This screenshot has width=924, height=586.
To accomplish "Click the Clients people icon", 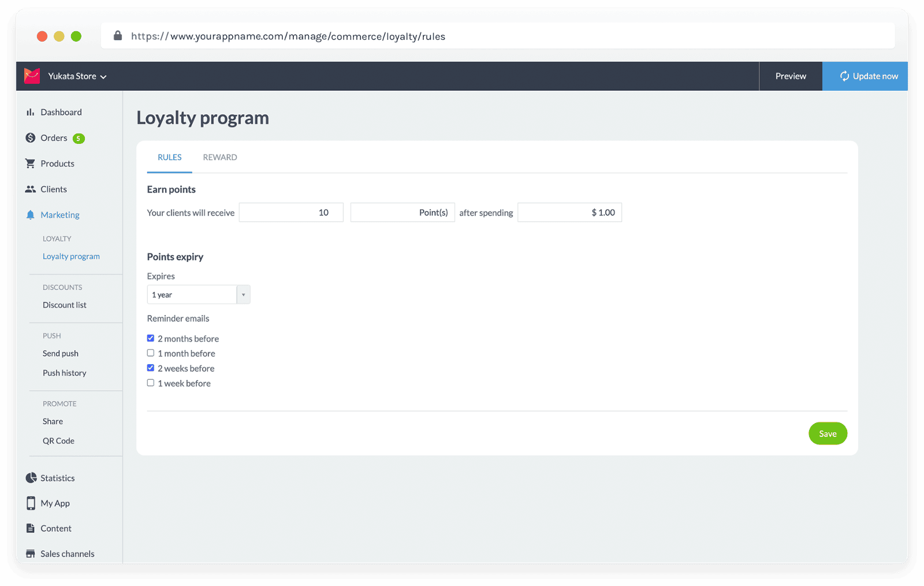I will click(x=31, y=189).
